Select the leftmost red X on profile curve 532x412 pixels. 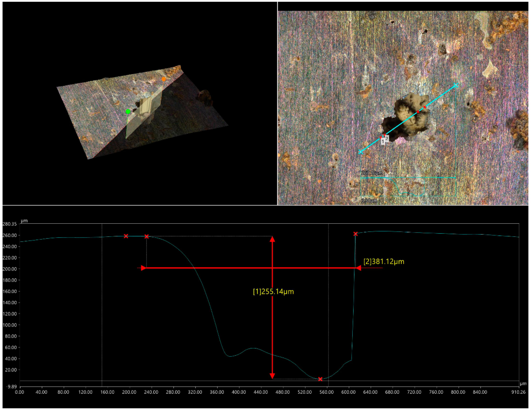(x=126, y=236)
